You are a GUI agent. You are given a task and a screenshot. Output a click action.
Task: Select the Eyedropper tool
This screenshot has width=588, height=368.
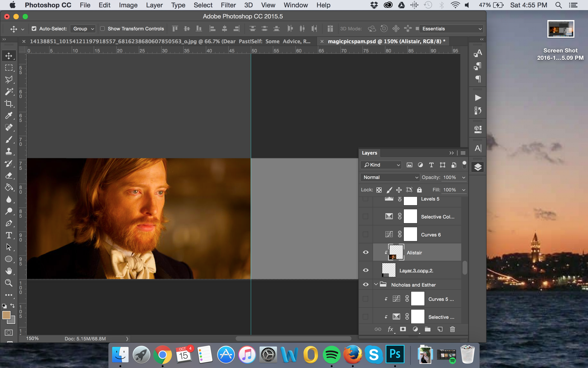pyautogui.click(x=9, y=115)
